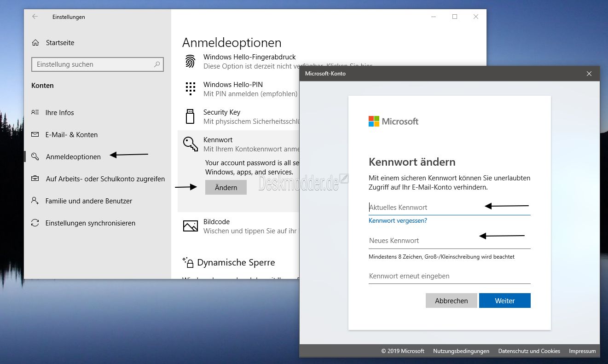608x364 pixels.
Task: Click the Kennwort ändern heading in dialog
Action: (x=412, y=162)
